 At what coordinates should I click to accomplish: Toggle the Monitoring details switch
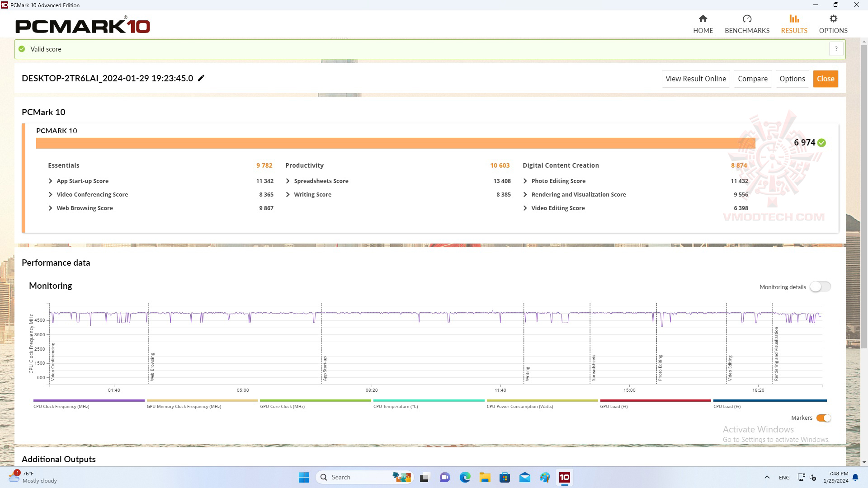tap(821, 286)
